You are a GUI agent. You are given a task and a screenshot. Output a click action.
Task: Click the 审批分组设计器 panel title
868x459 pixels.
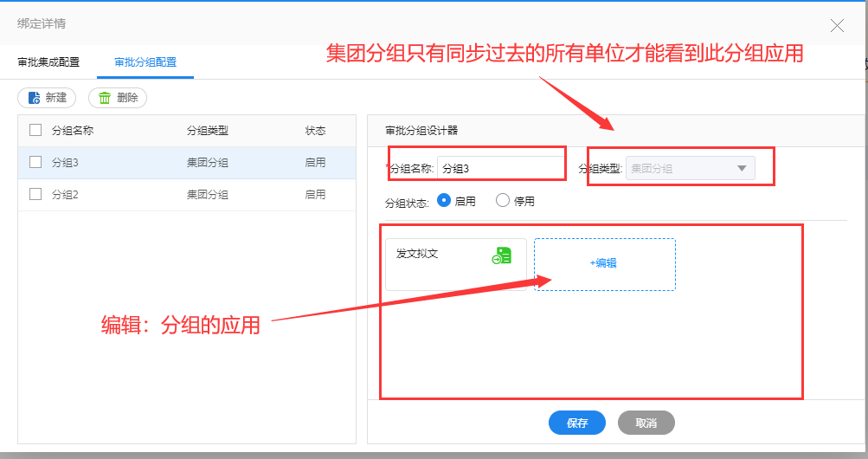[421, 131]
